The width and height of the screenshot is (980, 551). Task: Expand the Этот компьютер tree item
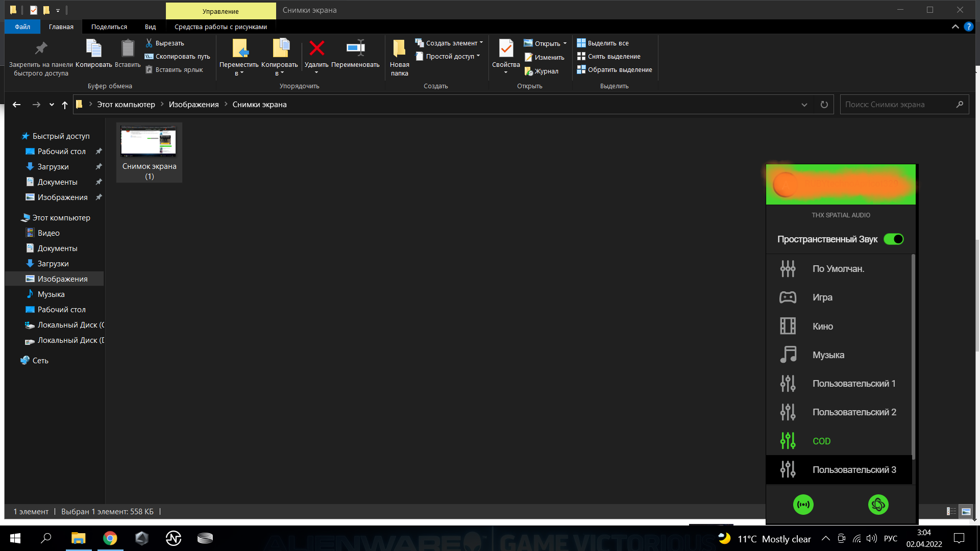[13, 217]
